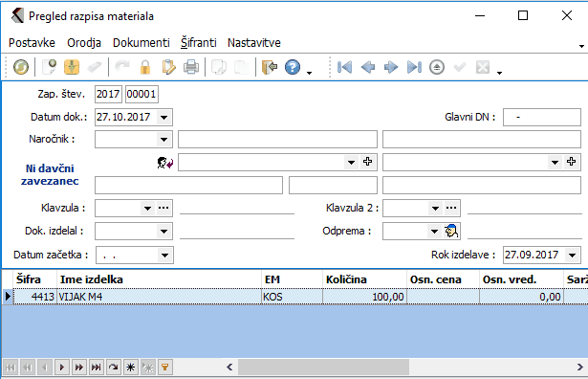Click the Osn. vred. column header
The width and height of the screenshot is (588, 379).
(x=521, y=279)
